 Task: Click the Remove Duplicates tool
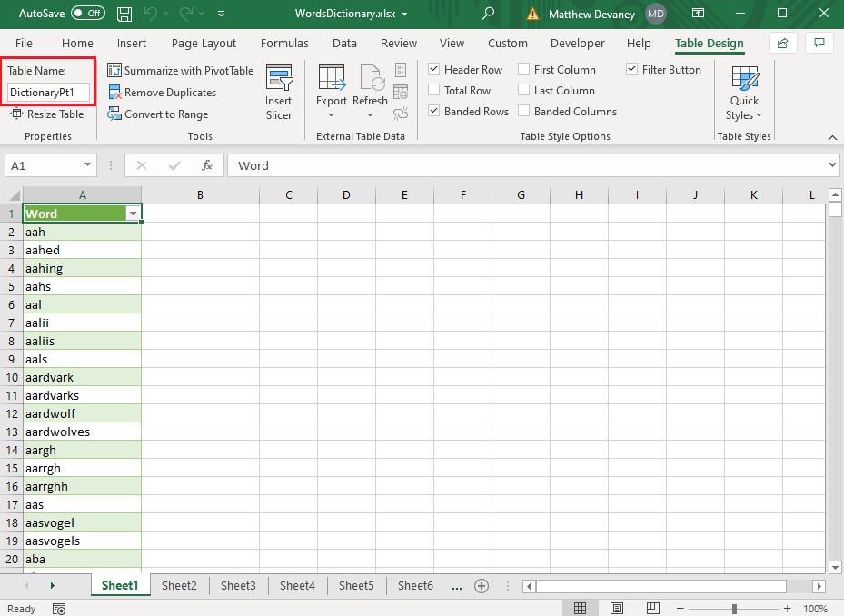pyautogui.click(x=162, y=93)
